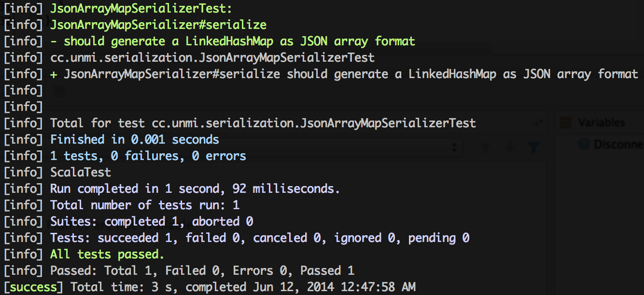Click the blue info icon beside Disconnected

point(584,144)
